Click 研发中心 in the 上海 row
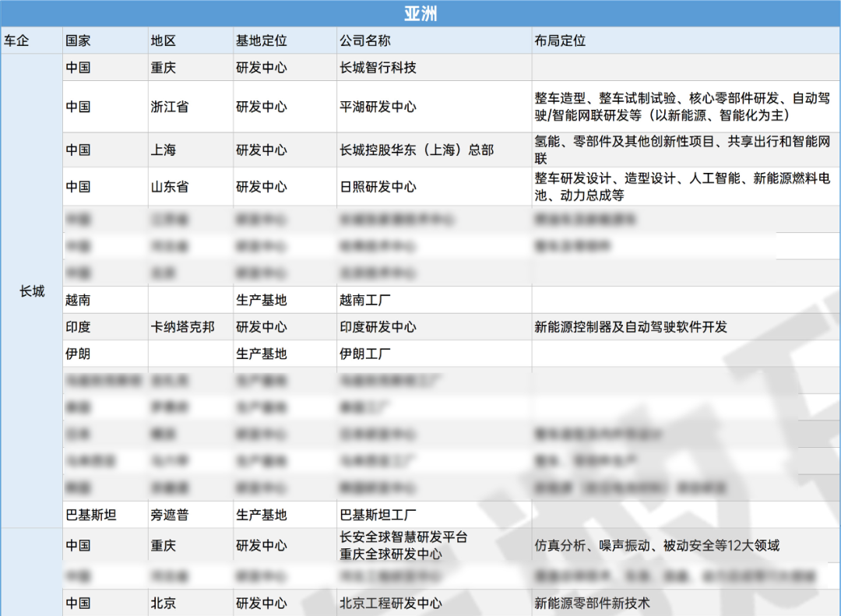This screenshot has height=616, width=841. click(261, 150)
